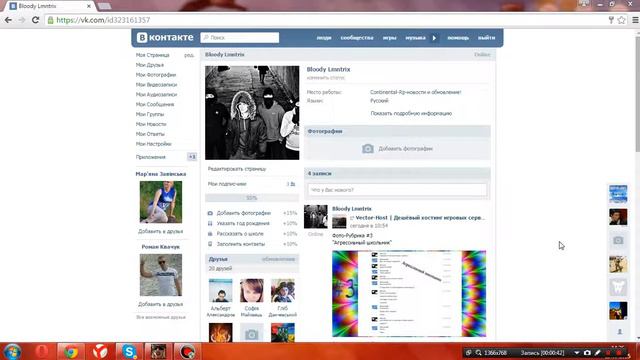Click the second avatar in the right sidebar
The width and height of the screenshot is (640, 360).
click(x=618, y=217)
